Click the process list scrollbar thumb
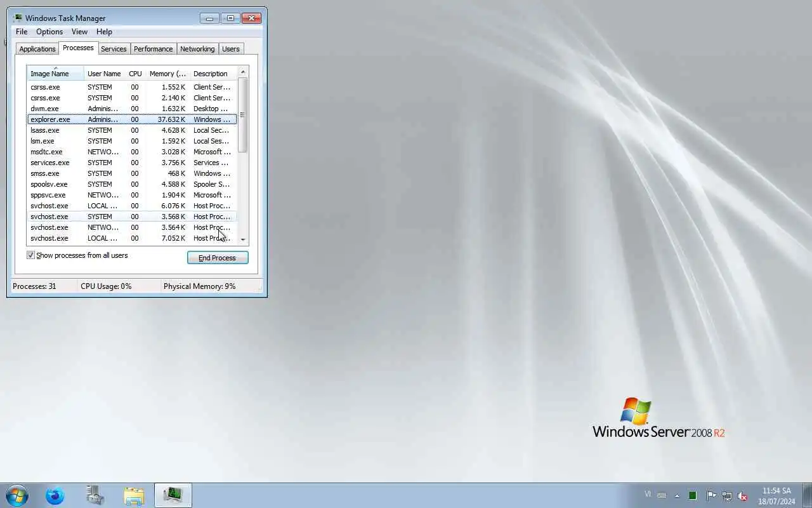 (243, 115)
